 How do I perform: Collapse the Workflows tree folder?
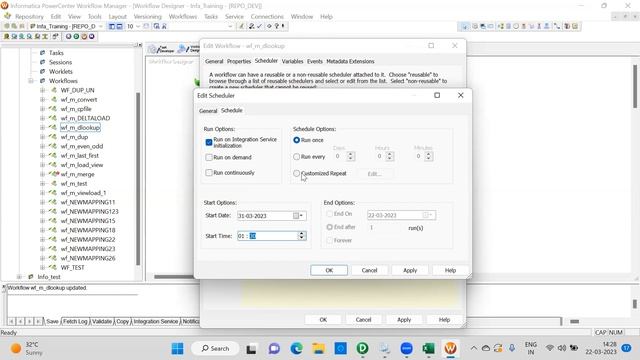(31, 81)
